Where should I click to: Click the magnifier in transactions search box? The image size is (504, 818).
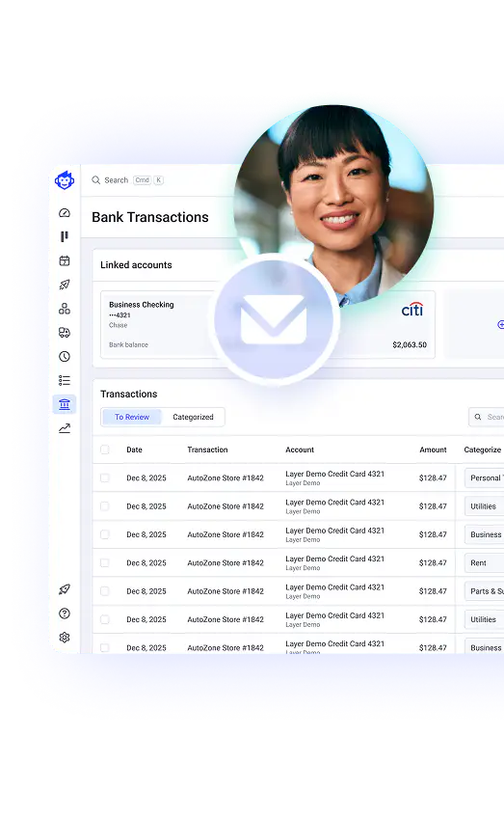pos(478,417)
